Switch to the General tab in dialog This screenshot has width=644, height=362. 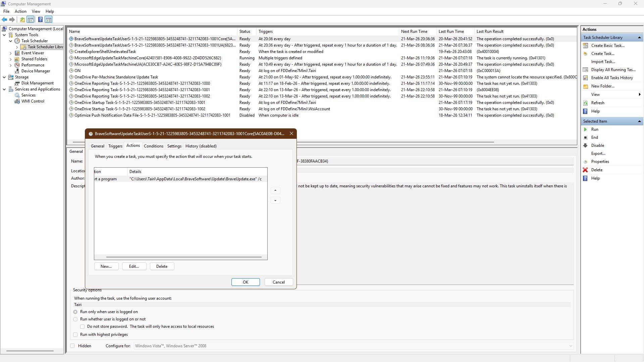point(98,146)
